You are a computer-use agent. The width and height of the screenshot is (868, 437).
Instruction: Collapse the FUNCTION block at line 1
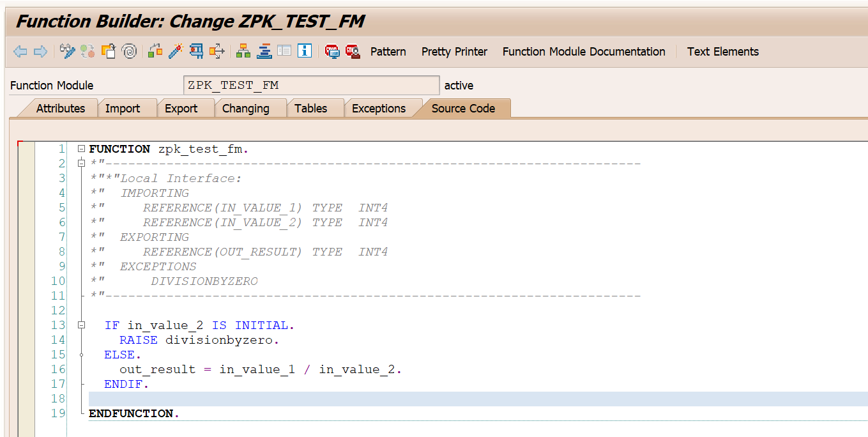(81, 149)
